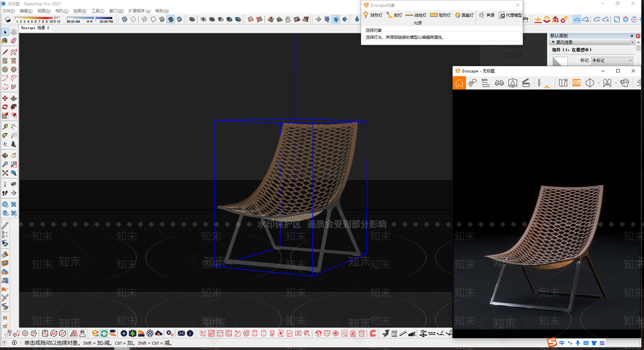Open Enscape home view button
Screen dimensions: 644x350
(459, 83)
